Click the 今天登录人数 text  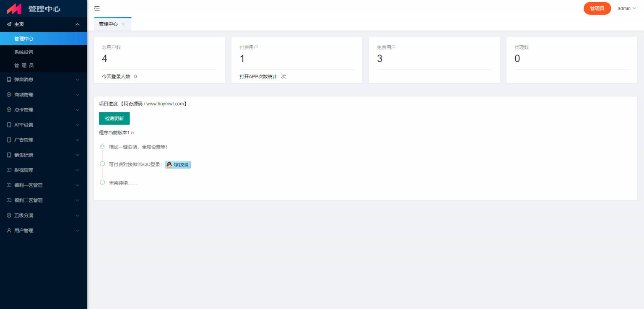tap(116, 77)
